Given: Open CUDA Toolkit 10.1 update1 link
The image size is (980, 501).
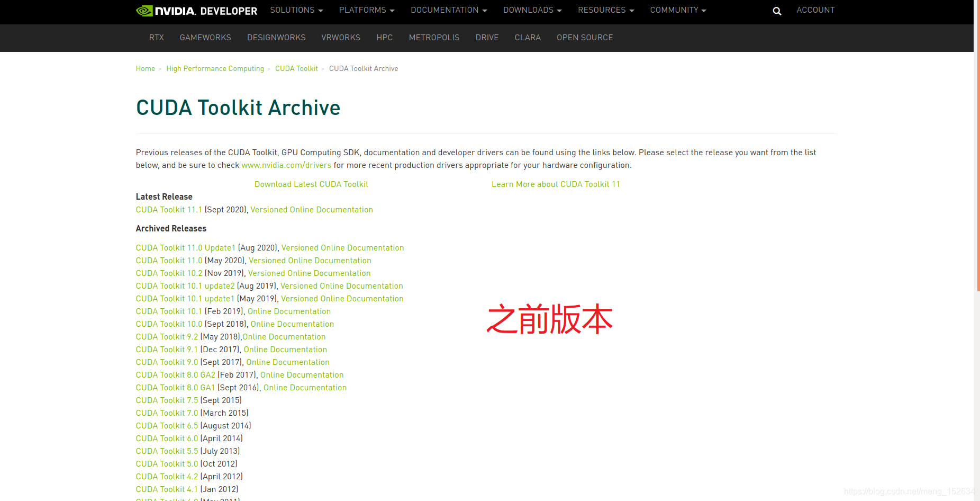Looking at the screenshot, I should click(x=185, y=299).
